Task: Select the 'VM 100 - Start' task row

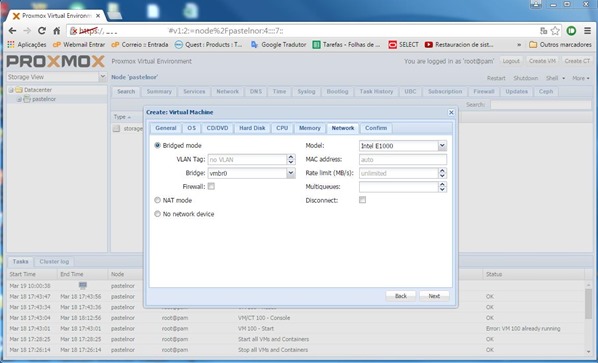Action: point(295,329)
